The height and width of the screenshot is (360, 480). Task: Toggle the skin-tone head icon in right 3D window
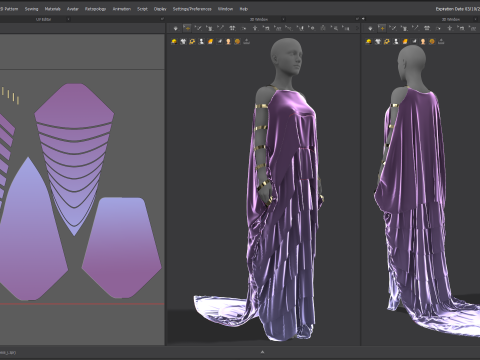[423, 41]
